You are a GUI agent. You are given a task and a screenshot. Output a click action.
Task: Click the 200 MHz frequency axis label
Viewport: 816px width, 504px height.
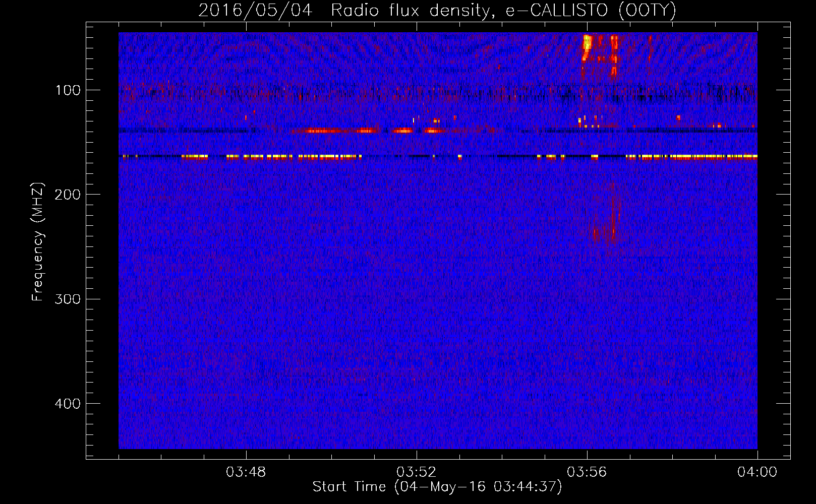click(x=67, y=195)
